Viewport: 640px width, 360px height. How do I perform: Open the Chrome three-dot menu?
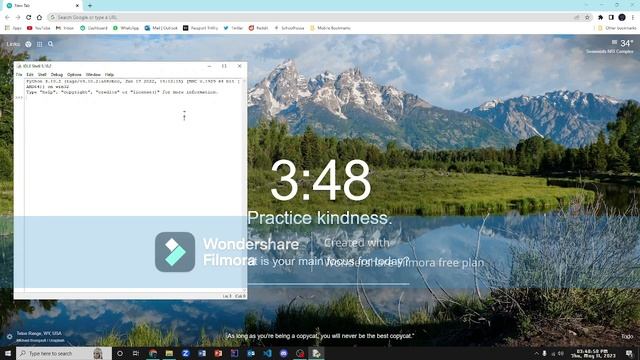coord(633,18)
